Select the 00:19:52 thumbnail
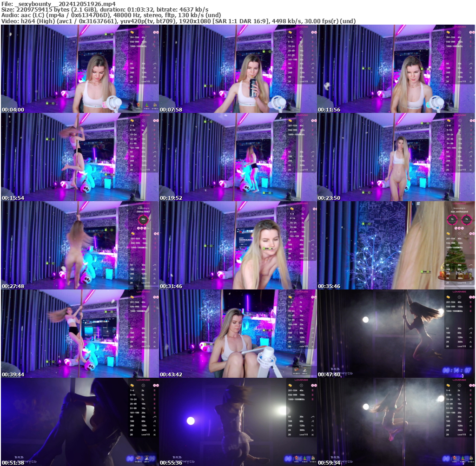The width and height of the screenshot is (476, 466). point(238,157)
